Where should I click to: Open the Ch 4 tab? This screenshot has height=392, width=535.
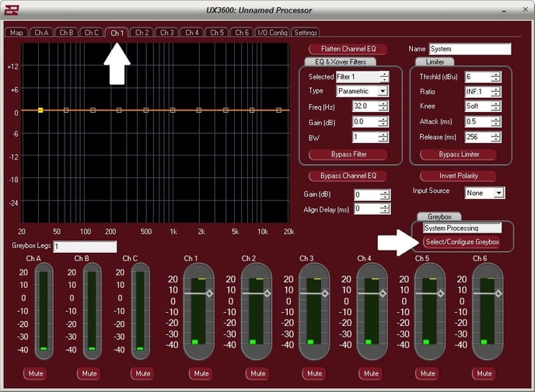[192, 33]
